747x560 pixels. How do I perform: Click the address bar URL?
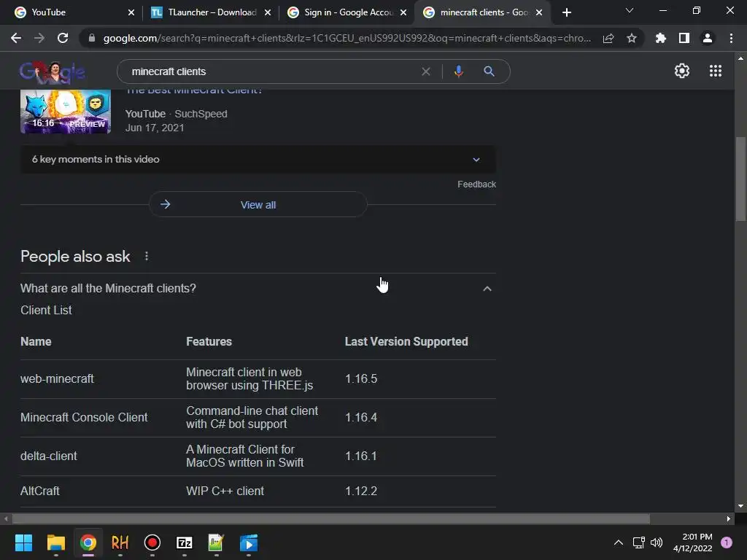pos(347,38)
